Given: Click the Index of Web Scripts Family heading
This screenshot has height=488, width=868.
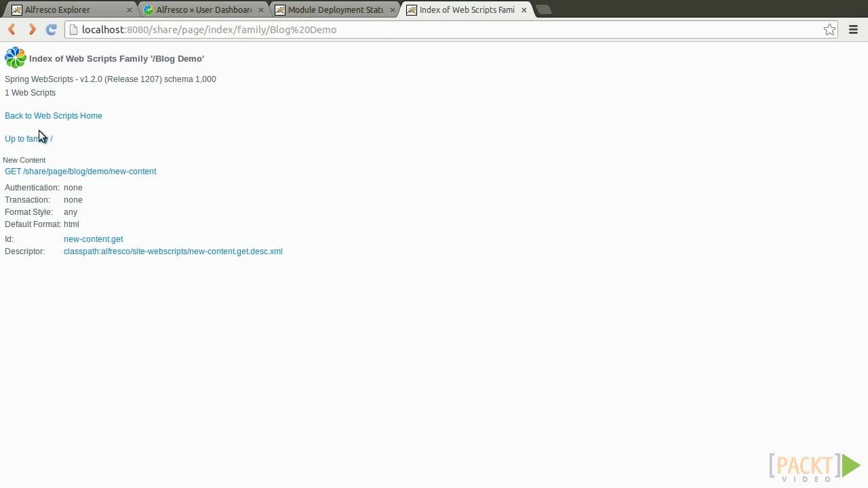Looking at the screenshot, I should coord(117,59).
